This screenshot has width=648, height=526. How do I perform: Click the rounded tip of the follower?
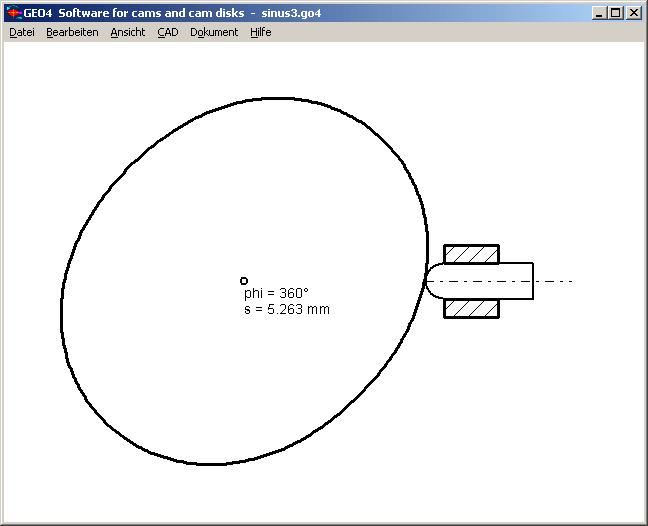[432, 281]
